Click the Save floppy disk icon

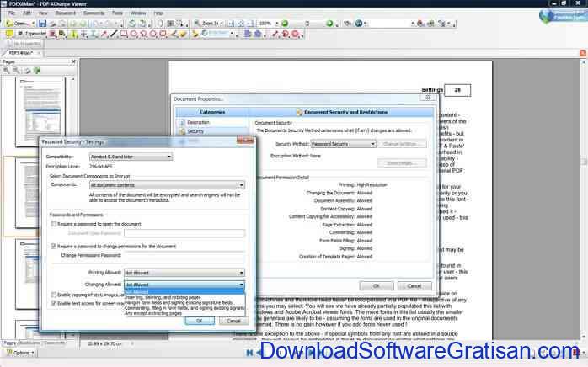pos(42,24)
